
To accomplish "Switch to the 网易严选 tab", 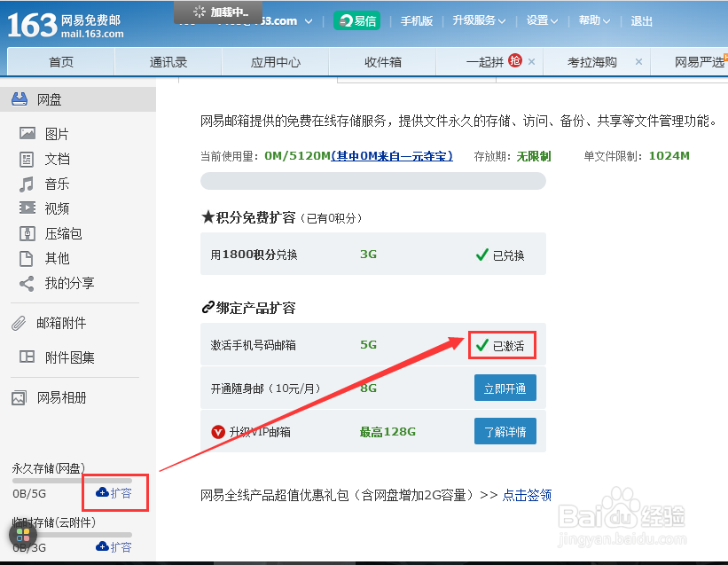I will tap(690, 62).
